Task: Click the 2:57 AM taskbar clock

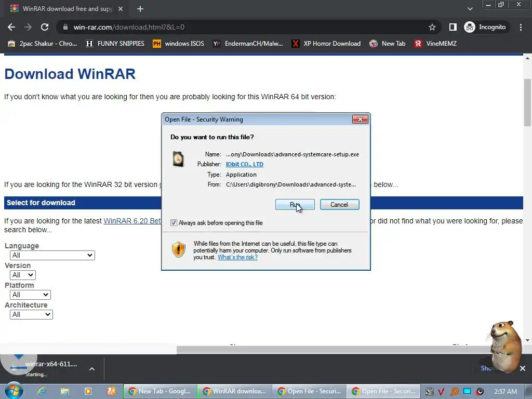Action: [506, 392]
